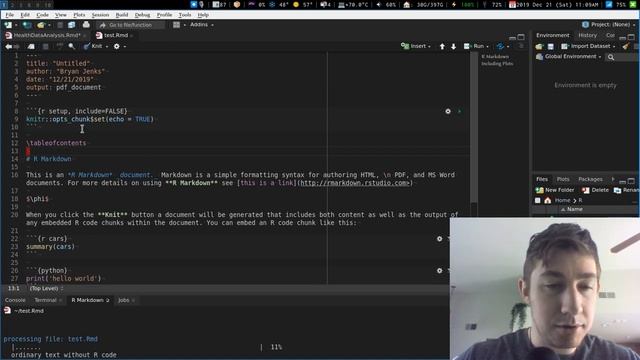Select the Console tab
Screen dimensions: 640x360
15,300
